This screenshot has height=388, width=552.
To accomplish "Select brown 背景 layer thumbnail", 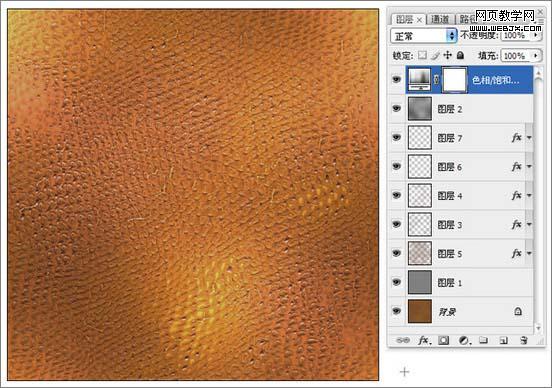I will pyautogui.click(x=420, y=311).
